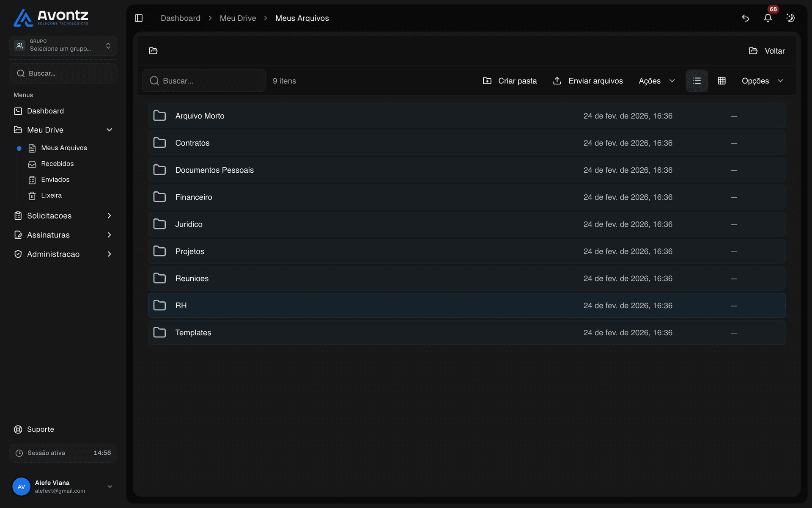The image size is (812, 508).
Task: Switch to grid view
Action: tap(721, 81)
